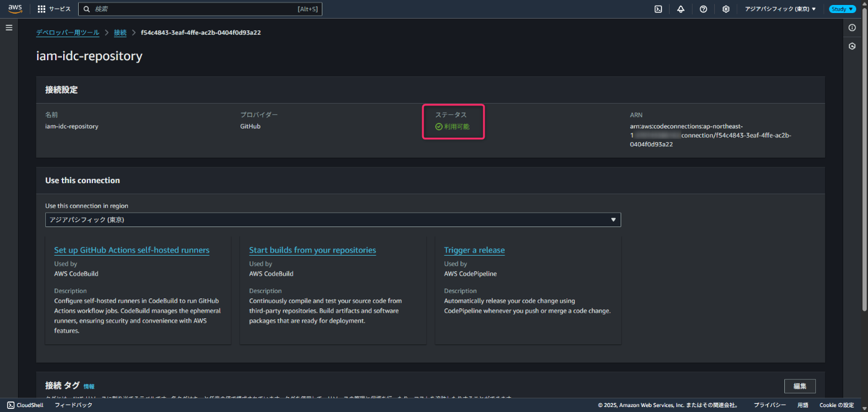868x412 pixels.
Task: Go to 接続 breadcrumb link
Action: (x=120, y=32)
